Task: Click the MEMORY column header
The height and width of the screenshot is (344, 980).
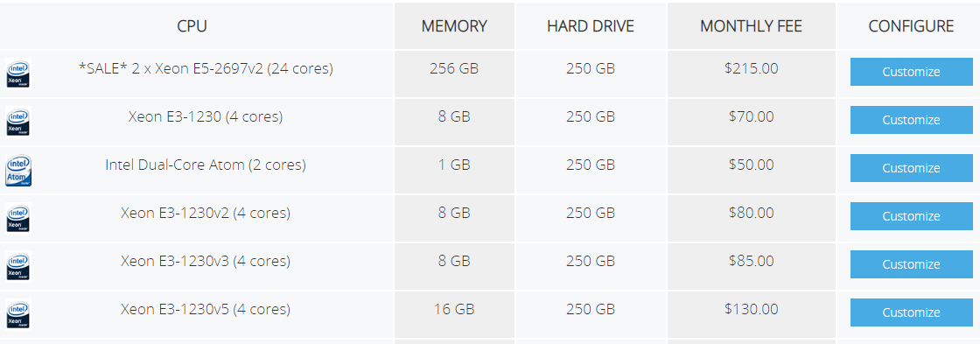Action: (454, 26)
